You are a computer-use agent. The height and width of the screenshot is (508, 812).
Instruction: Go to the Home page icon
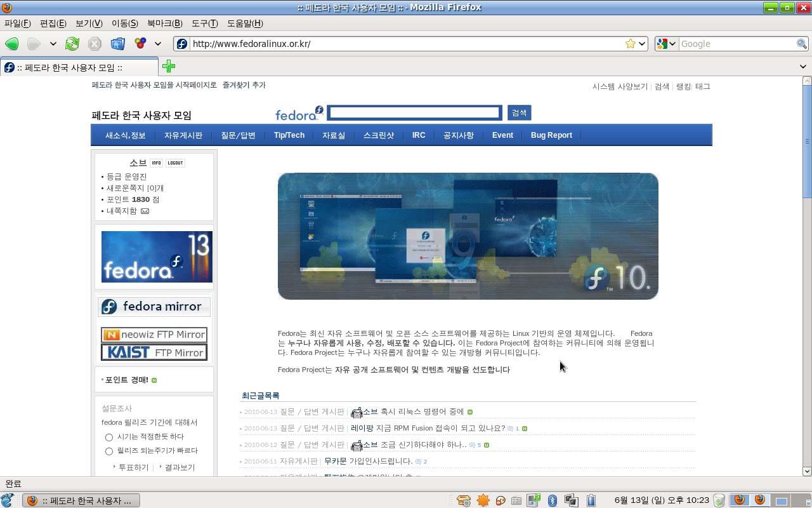click(117, 44)
